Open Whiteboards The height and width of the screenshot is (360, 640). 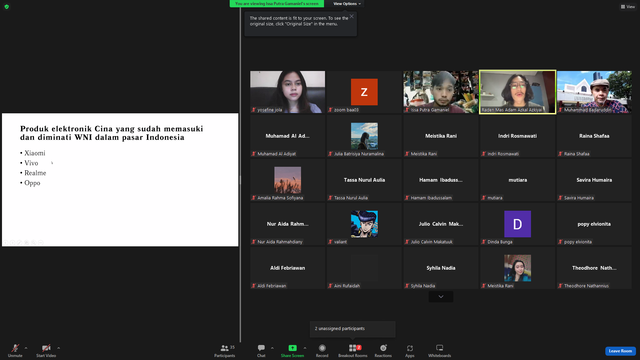(440, 350)
